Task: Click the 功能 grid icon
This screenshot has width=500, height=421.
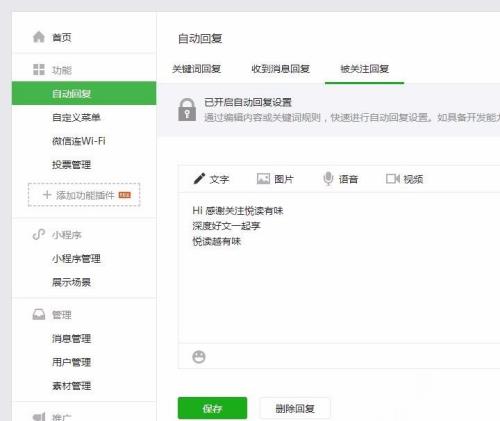Action: (x=39, y=70)
